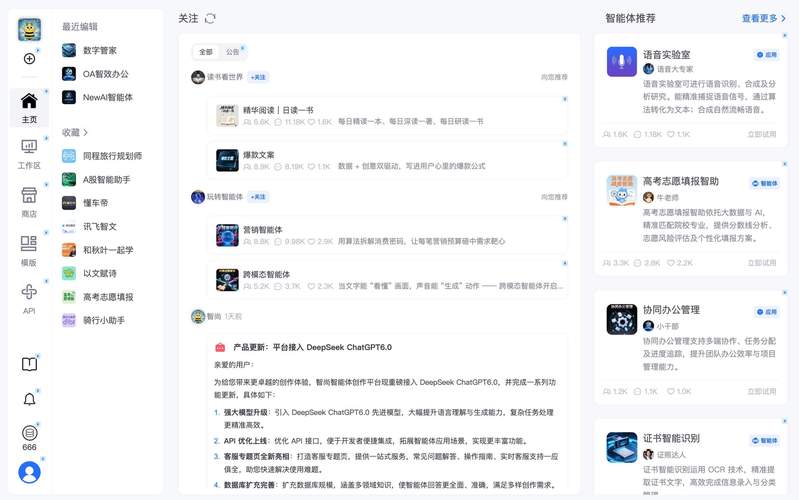Open the notification bell icon
The image size is (799, 500).
pyautogui.click(x=30, y=399)
